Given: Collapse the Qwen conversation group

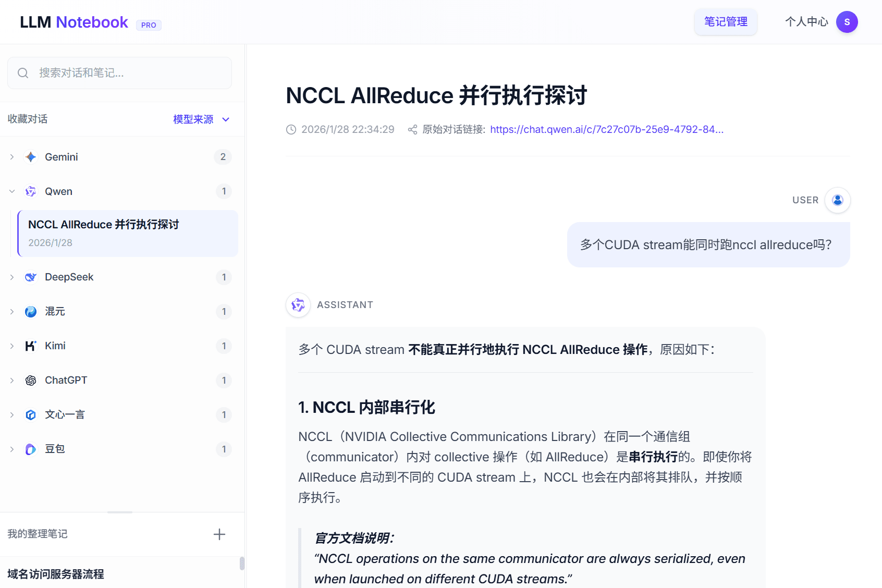Looking at the screenshot, I should [11, 191].
